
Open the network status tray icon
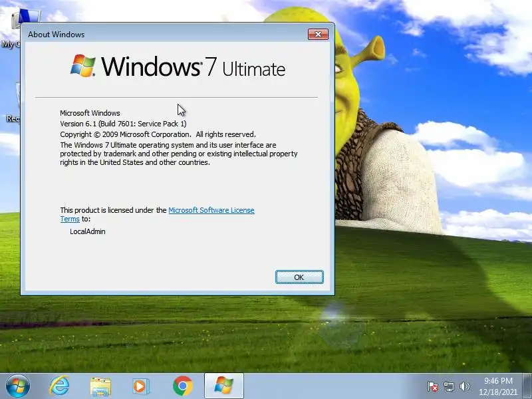(448, 386)
